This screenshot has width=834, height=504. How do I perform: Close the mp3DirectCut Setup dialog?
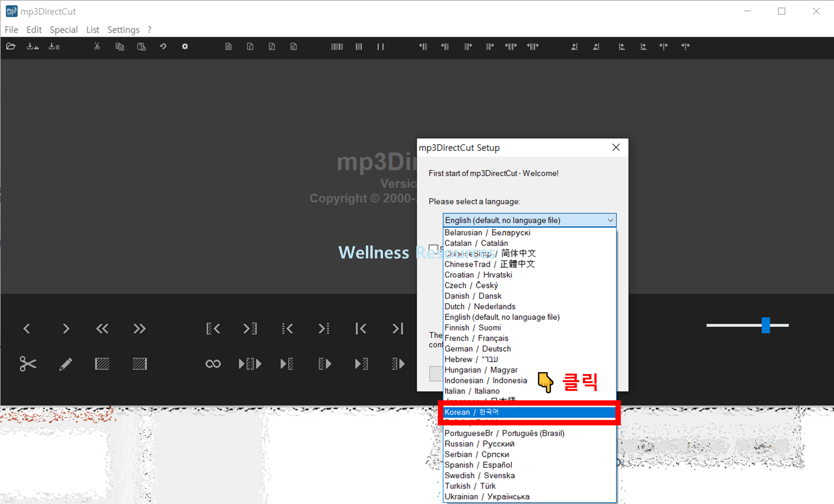[616, 147]
